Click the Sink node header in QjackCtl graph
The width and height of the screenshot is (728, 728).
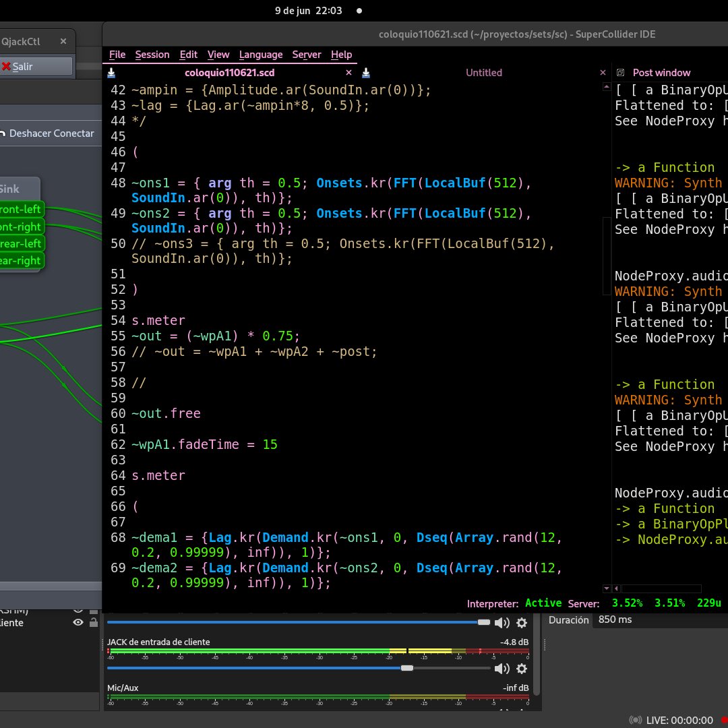coord(19,189)
